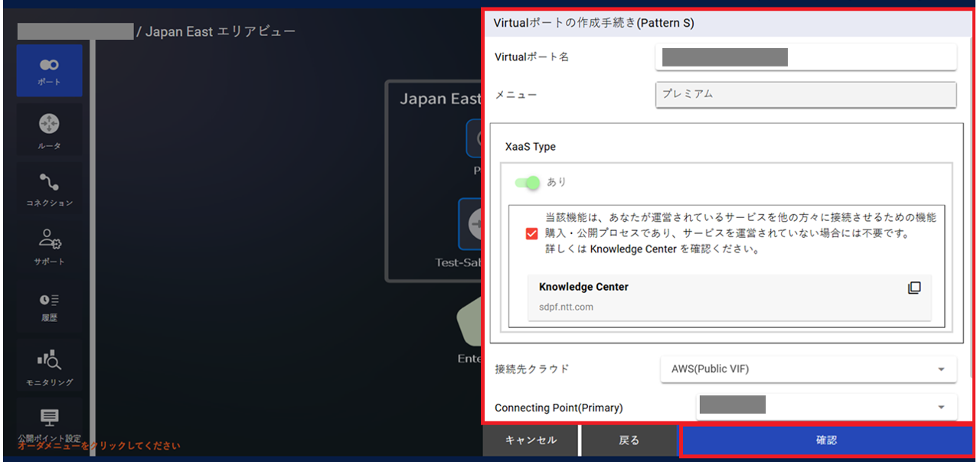The width and height of the screenshot is (980, 462).
Task: Expand the Connecting Point(Primary) dropdown
Action: point(827,407)
